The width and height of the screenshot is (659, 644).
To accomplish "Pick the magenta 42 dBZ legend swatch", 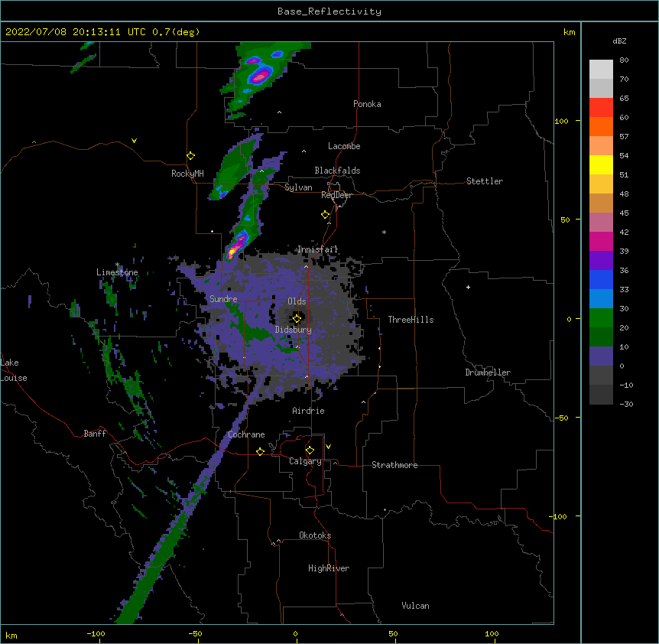I will pos(601,241).
